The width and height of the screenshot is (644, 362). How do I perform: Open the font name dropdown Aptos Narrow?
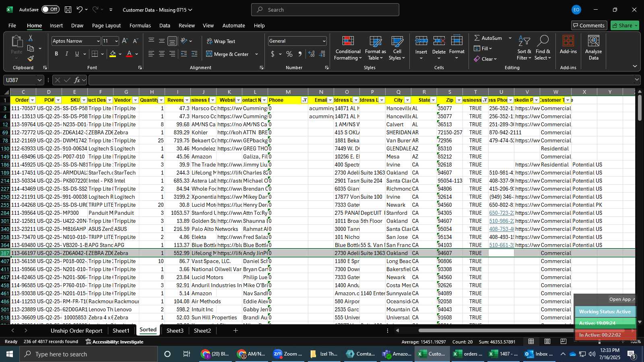98,41
